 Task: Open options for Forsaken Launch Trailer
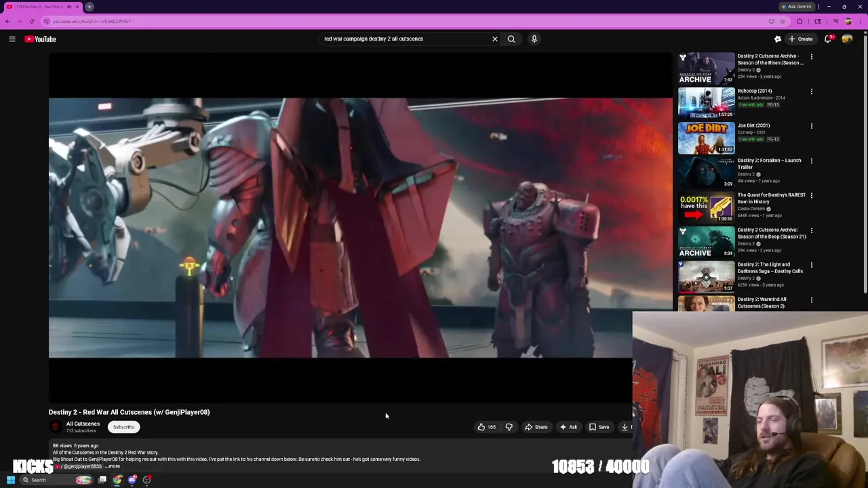(x=811, y=161)
